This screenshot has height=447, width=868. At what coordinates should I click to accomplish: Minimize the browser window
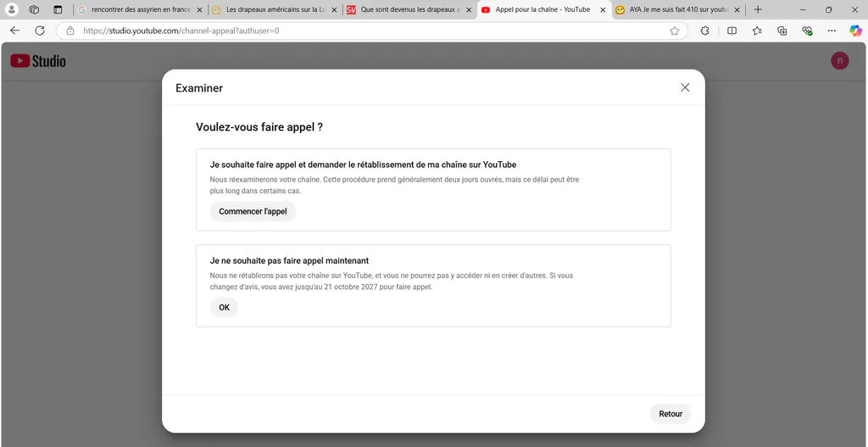click(803, 9)
